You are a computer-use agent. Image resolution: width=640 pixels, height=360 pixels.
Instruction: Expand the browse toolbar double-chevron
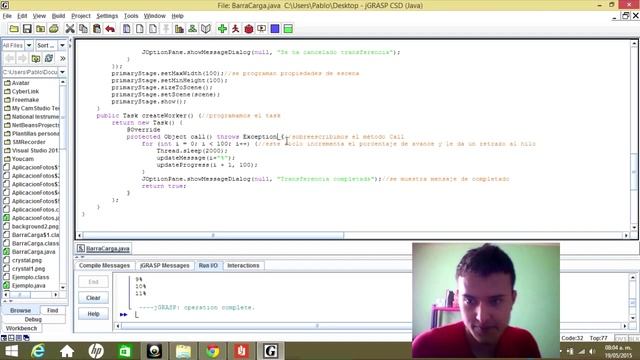[62, 58]
